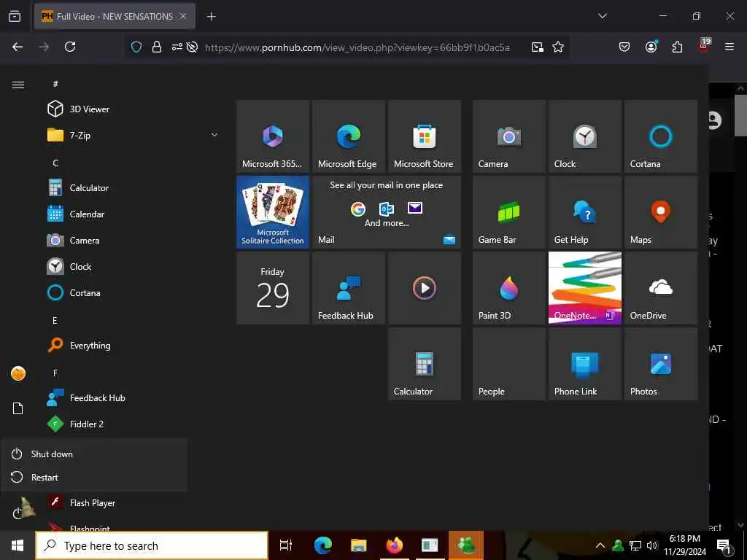Click the F letter header in app list
Viewport: 747px width, 560px height.
(55, 373)
